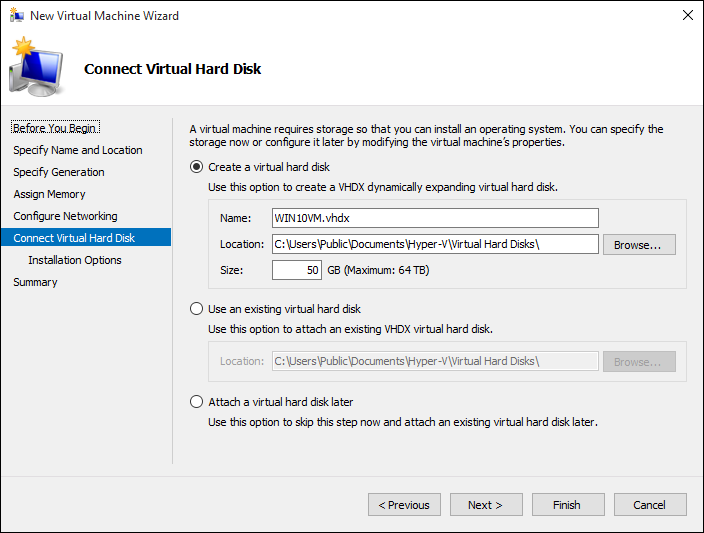Switch to Configure Networking step
Screen dimensions: 704x533
click(x=65, y=216)
